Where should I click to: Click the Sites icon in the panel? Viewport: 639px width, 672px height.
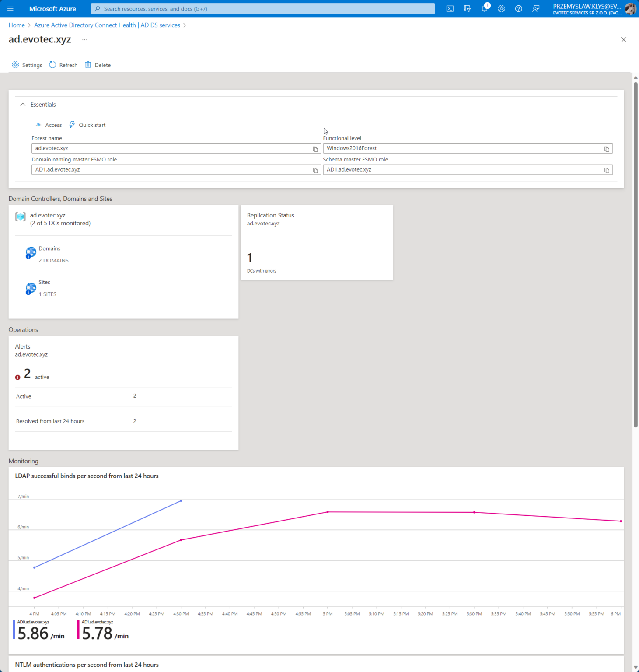pyautogui.click(x=31, y=288)
